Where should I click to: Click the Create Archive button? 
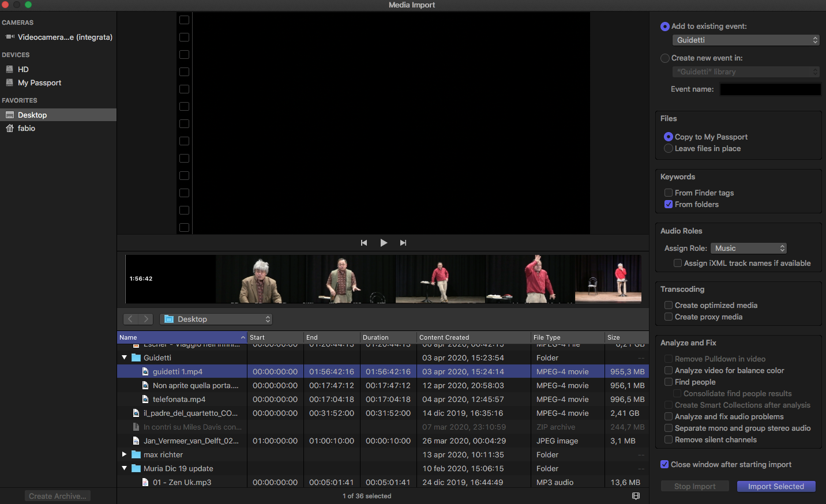pyautogui.click(x=58, y=496)
